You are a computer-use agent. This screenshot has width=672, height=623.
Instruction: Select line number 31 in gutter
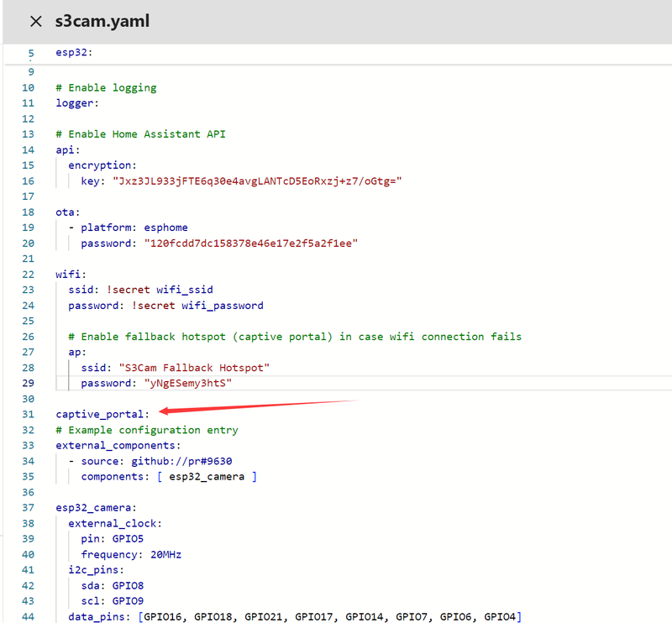coord(28,414)
